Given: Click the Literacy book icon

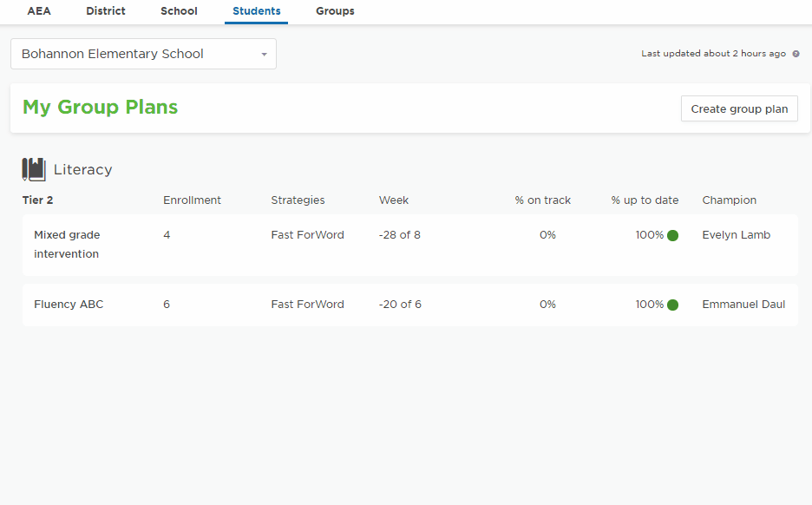Looking at the screenshot, I should pos(34,169).
